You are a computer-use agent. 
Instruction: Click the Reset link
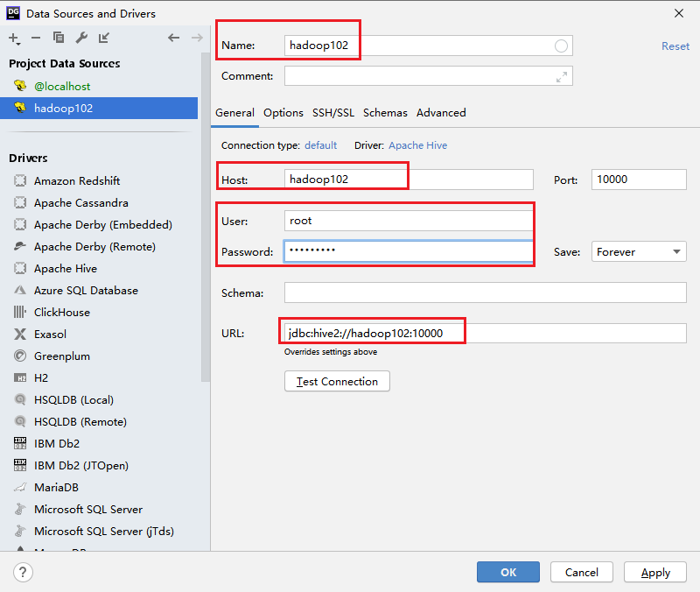(x=675, y=46)
